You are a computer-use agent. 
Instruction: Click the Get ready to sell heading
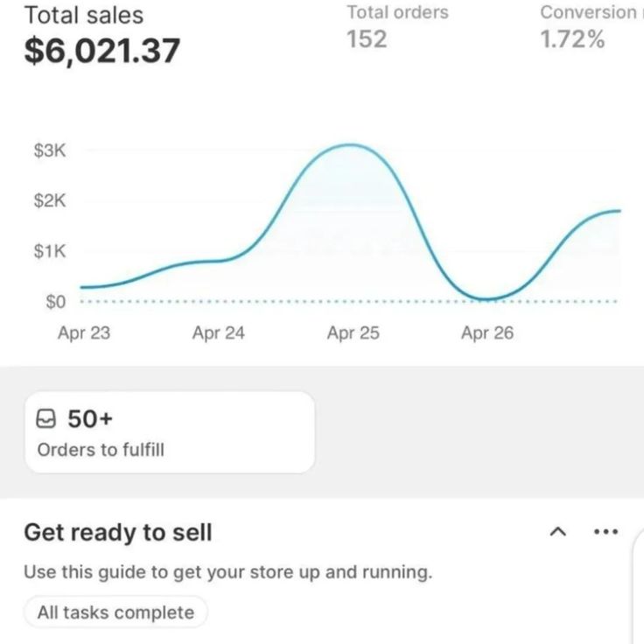[x=118, y=532]
